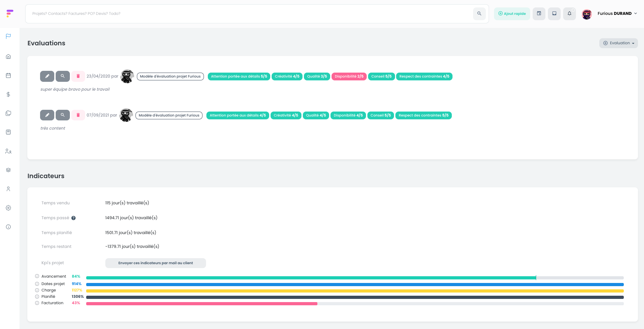Open the calendar icon in top bar

[539, 13]
